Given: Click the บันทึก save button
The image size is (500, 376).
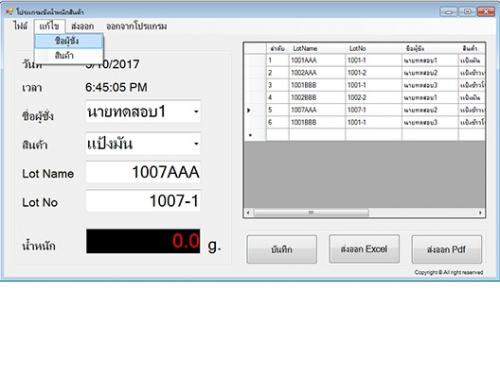Looking at the screenshot, I should coord(282,249).
